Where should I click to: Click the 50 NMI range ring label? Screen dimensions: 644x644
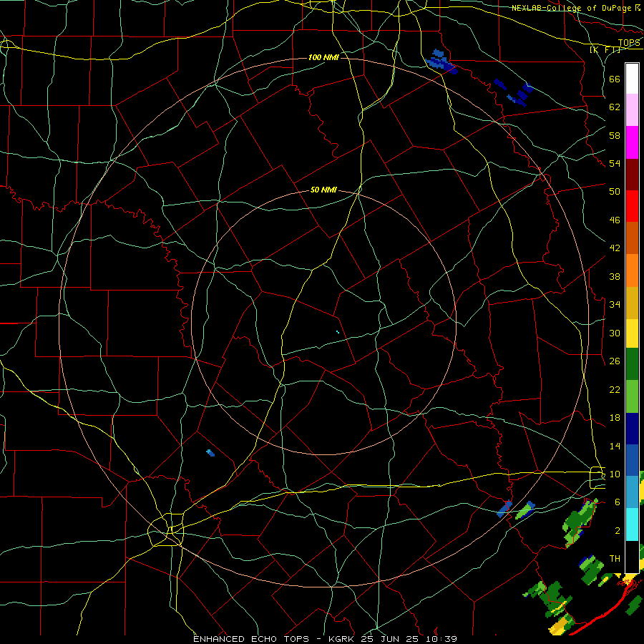(x=323, y=190)
